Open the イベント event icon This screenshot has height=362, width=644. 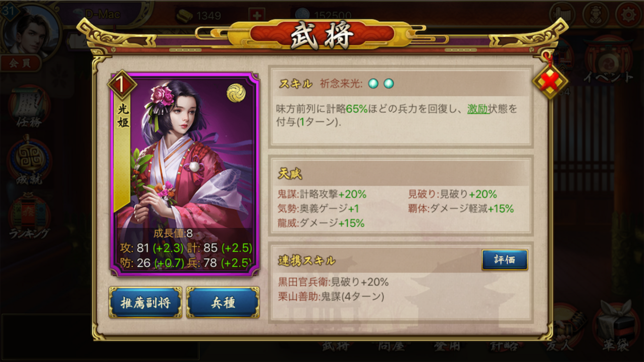click(x=608, y=61)
